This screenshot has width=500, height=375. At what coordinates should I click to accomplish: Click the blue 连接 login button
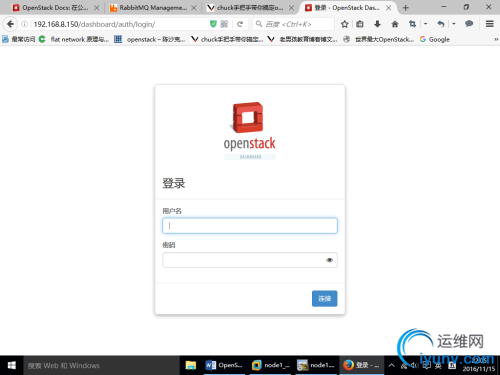[324, 298]
